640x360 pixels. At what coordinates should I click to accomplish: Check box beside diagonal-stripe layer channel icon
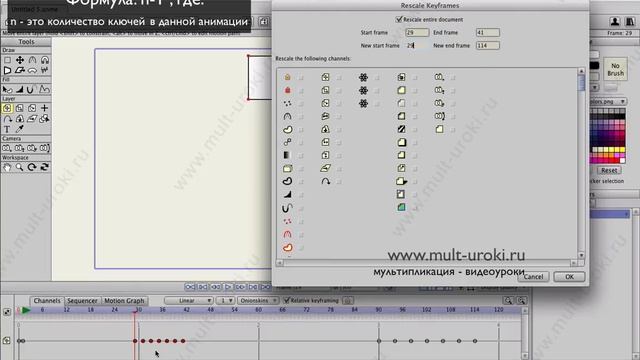[x=415, y=129]
